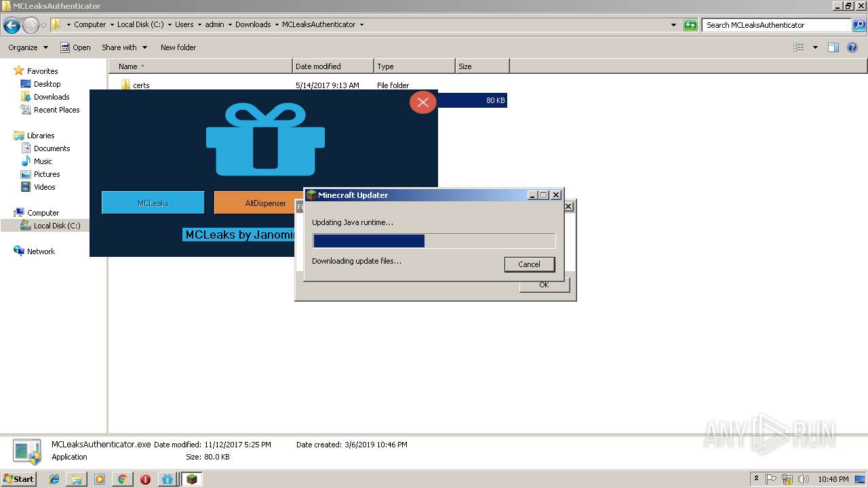Viewport: 868px width, 488px height.
Task: Select Local Disk (C:) in the sidebar
Action: pyautogui.click(x=56, y=226)
